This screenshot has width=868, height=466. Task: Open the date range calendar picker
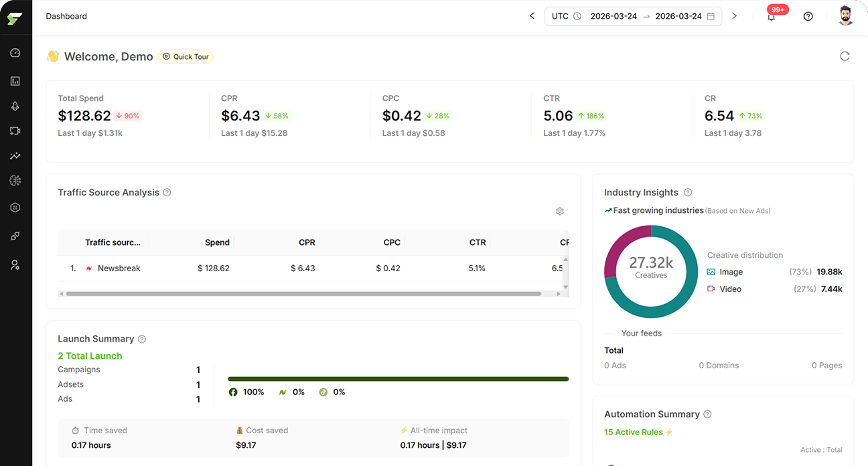pos(710,16)
